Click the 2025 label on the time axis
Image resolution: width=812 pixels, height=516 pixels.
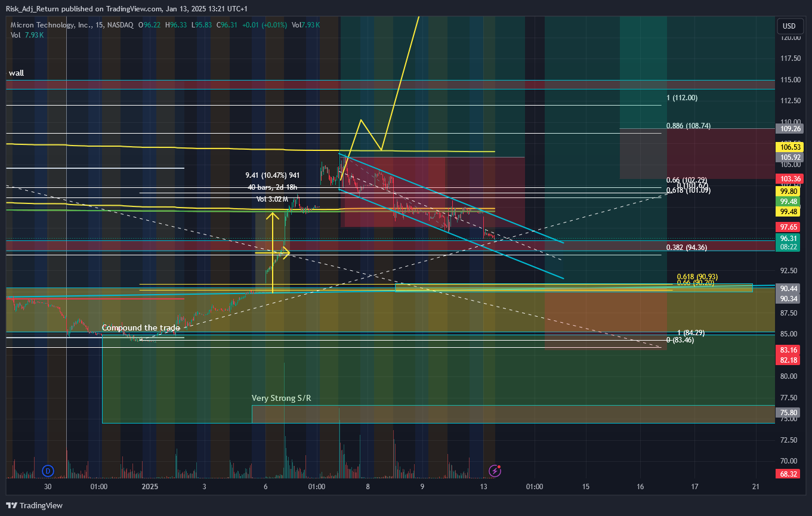[x=150, y=487]
